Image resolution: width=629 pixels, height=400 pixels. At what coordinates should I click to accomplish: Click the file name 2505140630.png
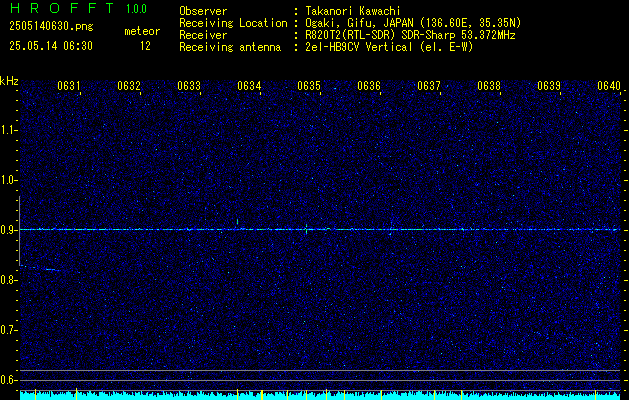point(51,27)
